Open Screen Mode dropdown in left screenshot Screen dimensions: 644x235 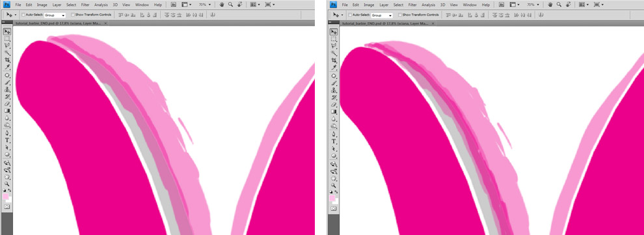269,5
